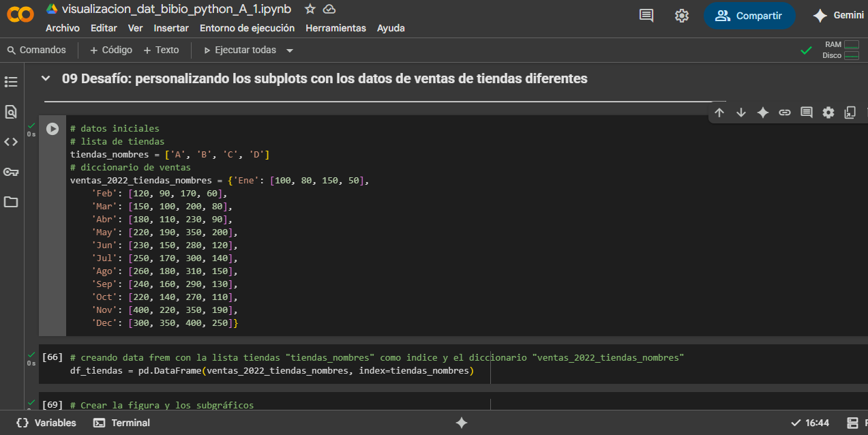Open the comments panel icon
The image size is (868, 435).
(646, 16)
